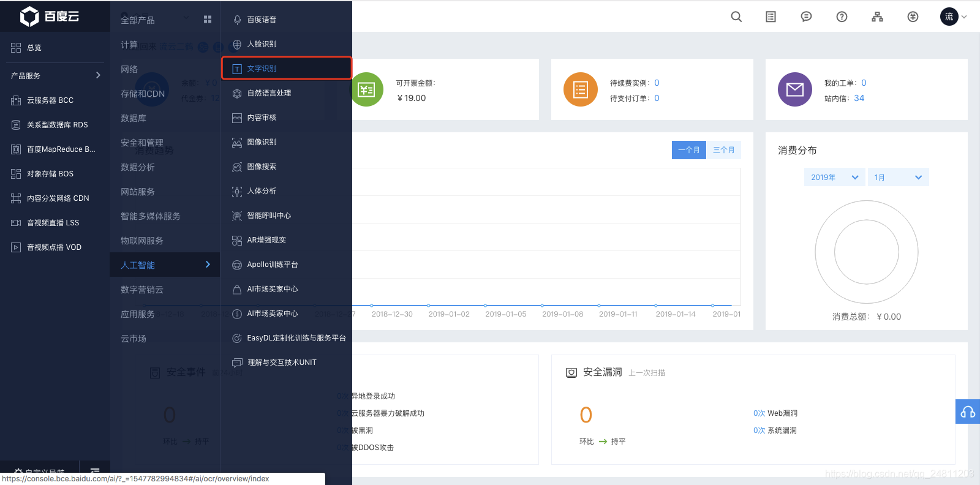Click the AI市场卖家中心 icon
Viewport: 980px width, 485px height.
tap(237, 314)
